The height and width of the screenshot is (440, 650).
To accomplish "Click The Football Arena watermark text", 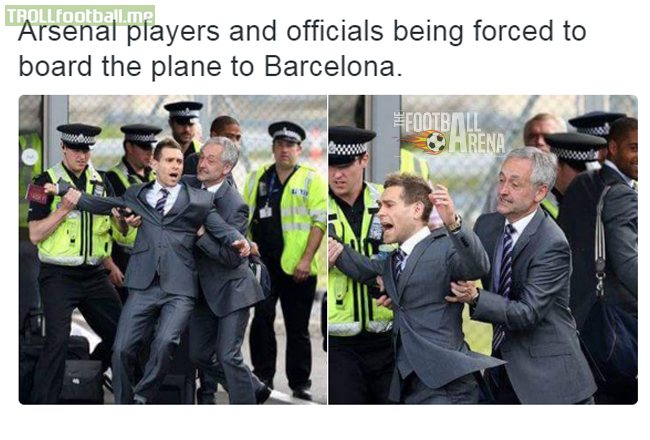I will point(452,133).
